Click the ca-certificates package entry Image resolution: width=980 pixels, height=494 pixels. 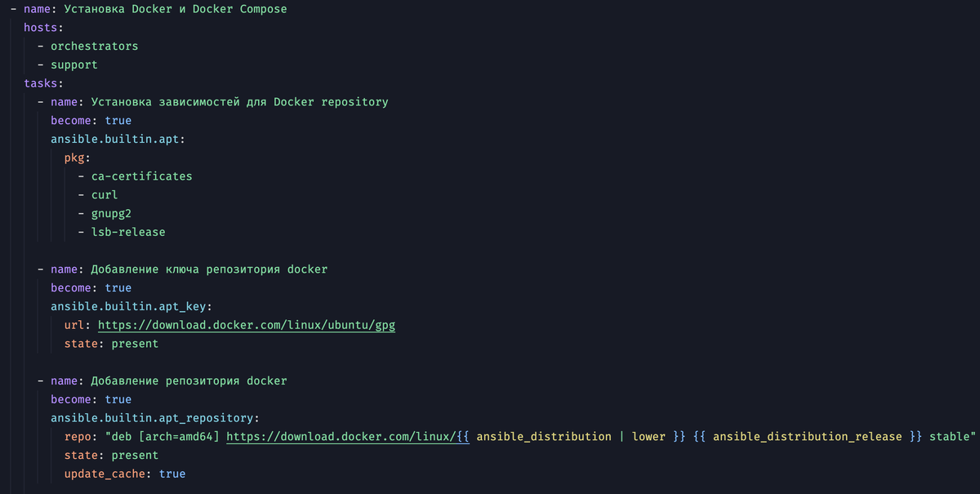click(x=141, y=176)
